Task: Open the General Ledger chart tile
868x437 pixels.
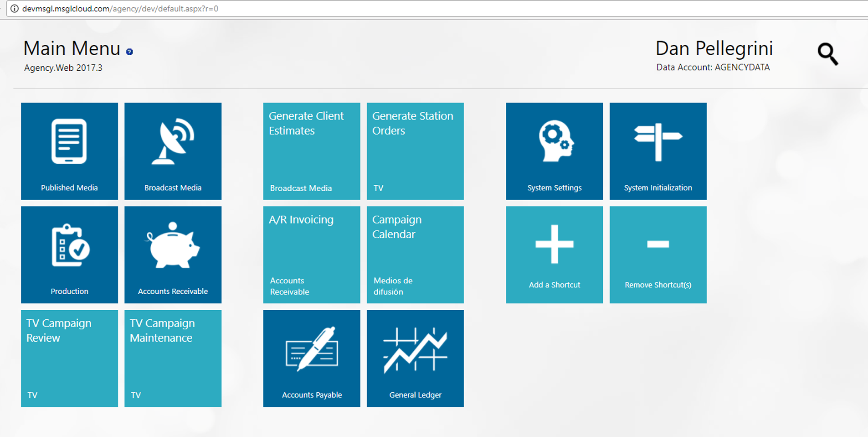Action: click(x=415, y=358)
